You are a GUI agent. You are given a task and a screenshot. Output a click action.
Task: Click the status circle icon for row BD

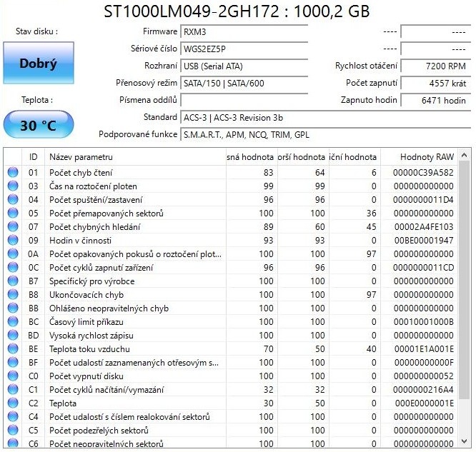pyautogui.click(x=13, y=335)
